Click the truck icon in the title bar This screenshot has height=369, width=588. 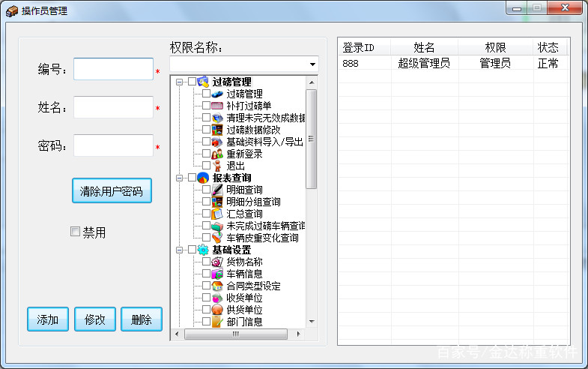click(x=12, y=11)
